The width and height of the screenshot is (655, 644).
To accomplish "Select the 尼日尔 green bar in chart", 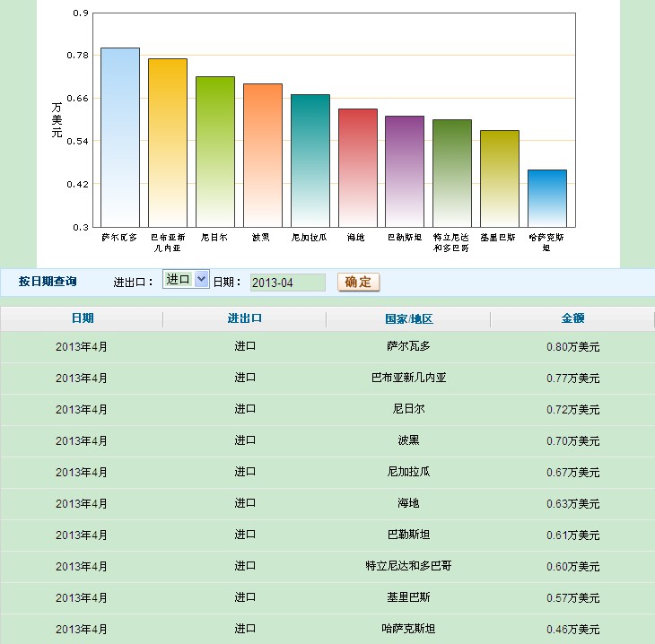I will (x=215, y=152).
